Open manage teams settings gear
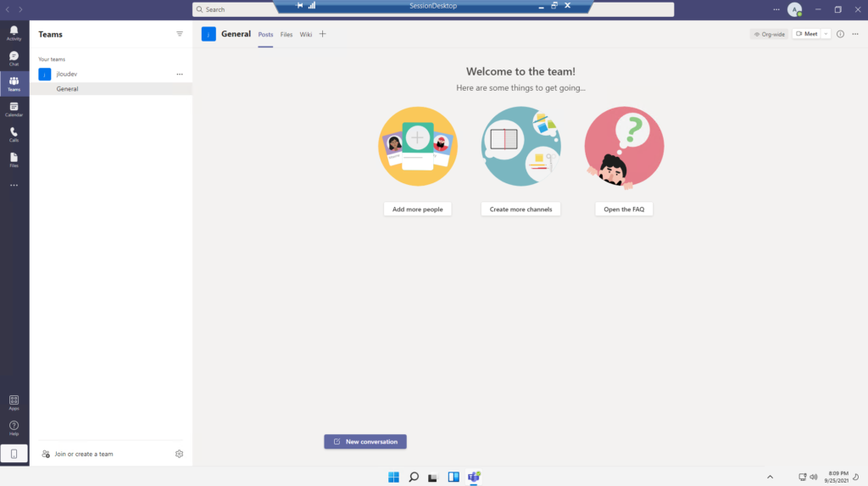Viewport: 868px width, 486px height. pyautogui.click(x=179, y=454)
